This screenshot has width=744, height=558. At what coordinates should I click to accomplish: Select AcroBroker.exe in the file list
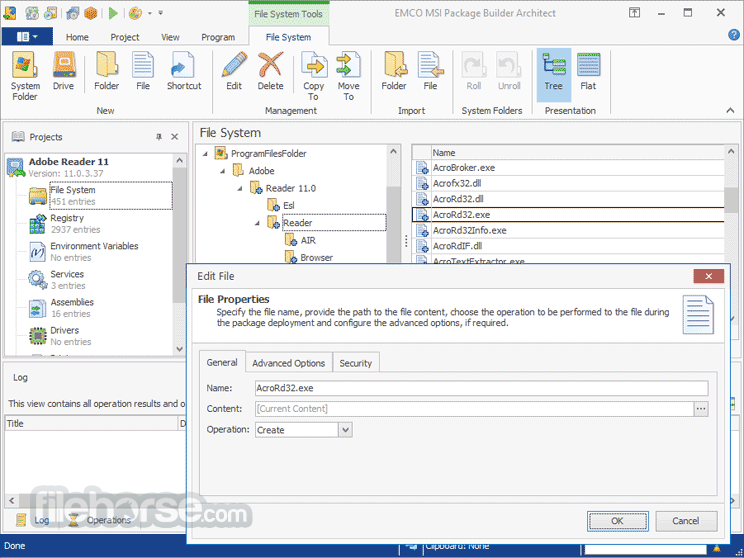click(568, 167)
